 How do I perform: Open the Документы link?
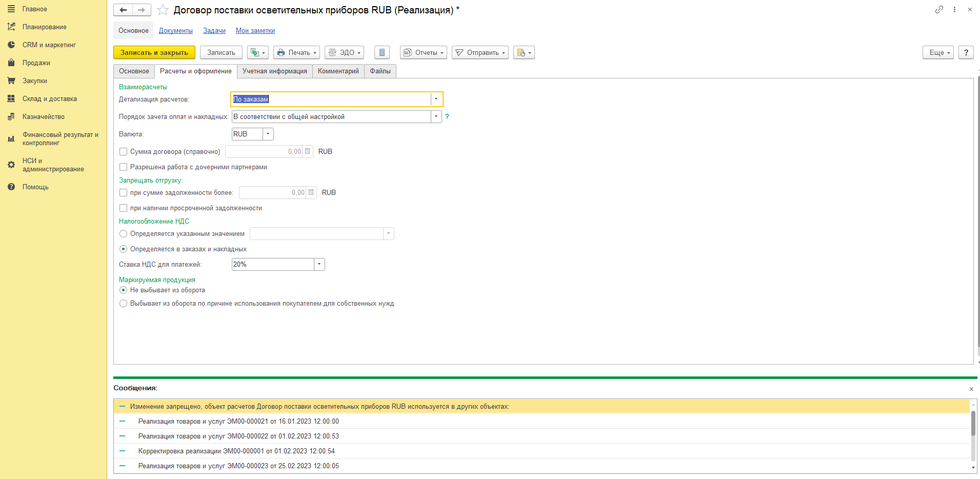[x=175, y=30]
